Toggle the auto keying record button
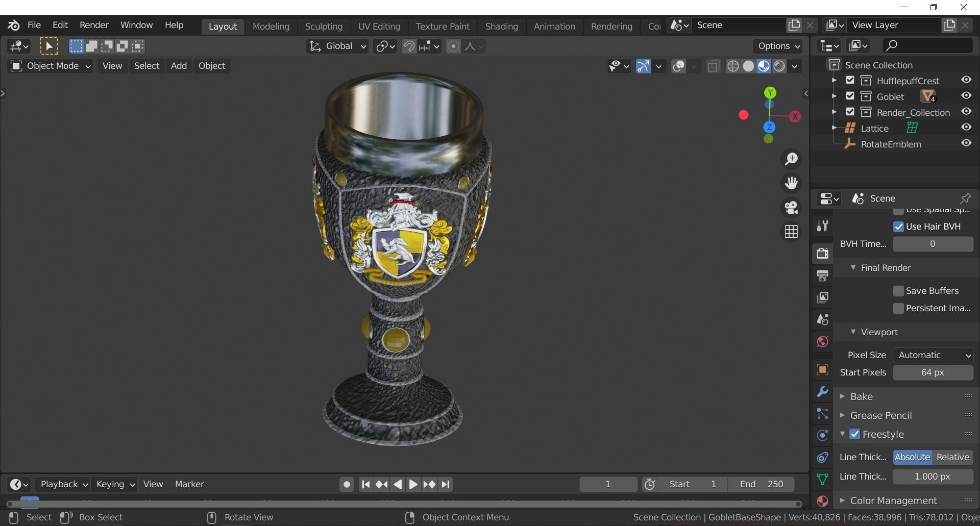This screenshot has height=526, width=980. (347, 484)
